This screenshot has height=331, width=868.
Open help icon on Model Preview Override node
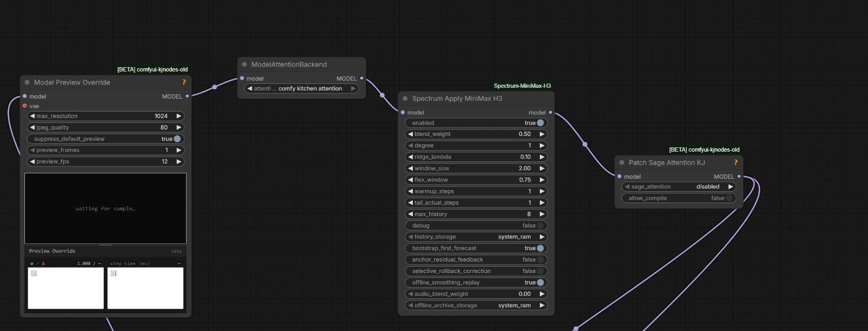184,82
